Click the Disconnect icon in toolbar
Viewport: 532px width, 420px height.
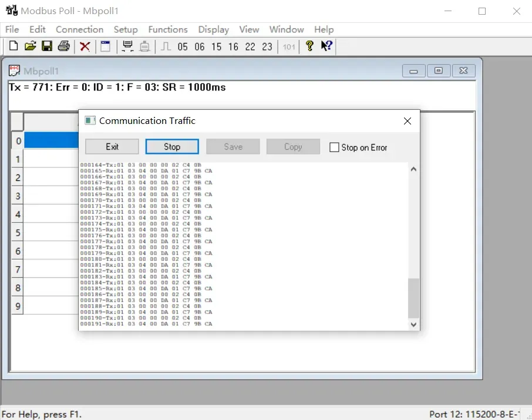[x=144, y=46]
